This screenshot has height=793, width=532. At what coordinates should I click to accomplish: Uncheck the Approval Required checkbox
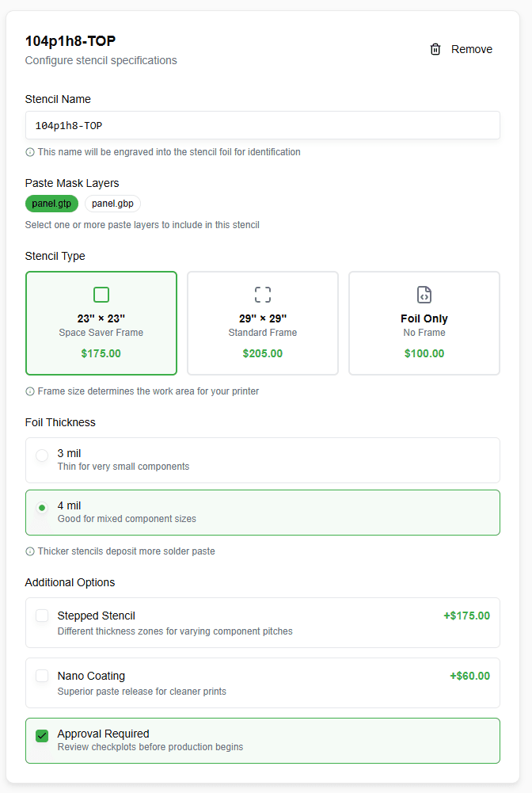pos(42,736)
